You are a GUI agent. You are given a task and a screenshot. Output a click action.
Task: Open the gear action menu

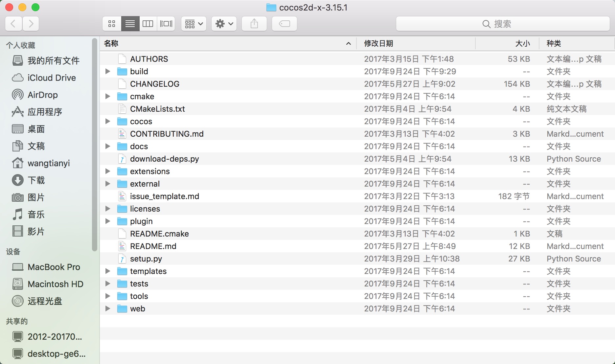point(224,24)
